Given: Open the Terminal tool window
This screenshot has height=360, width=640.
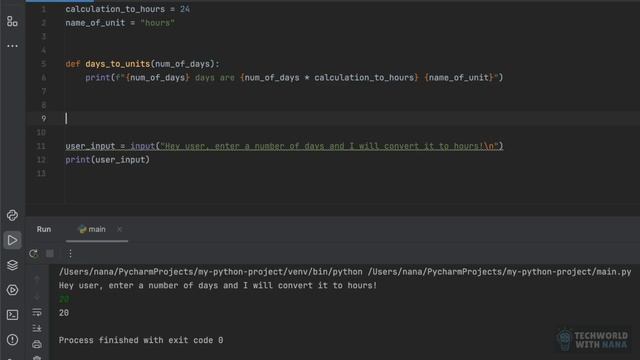Looking at the screenshot, I should (x=12, y=315).
